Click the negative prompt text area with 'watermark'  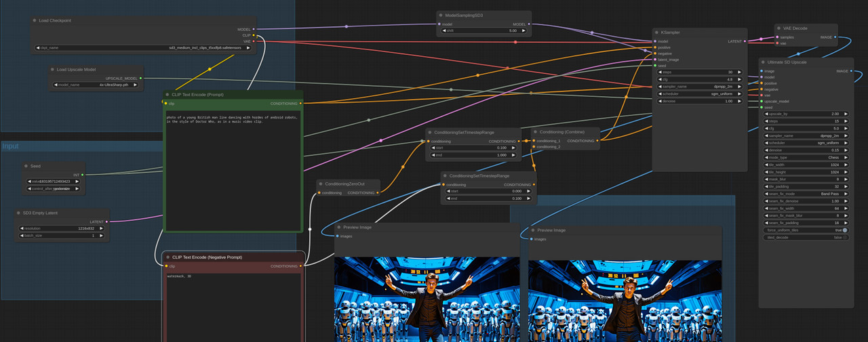click(232, 306)
